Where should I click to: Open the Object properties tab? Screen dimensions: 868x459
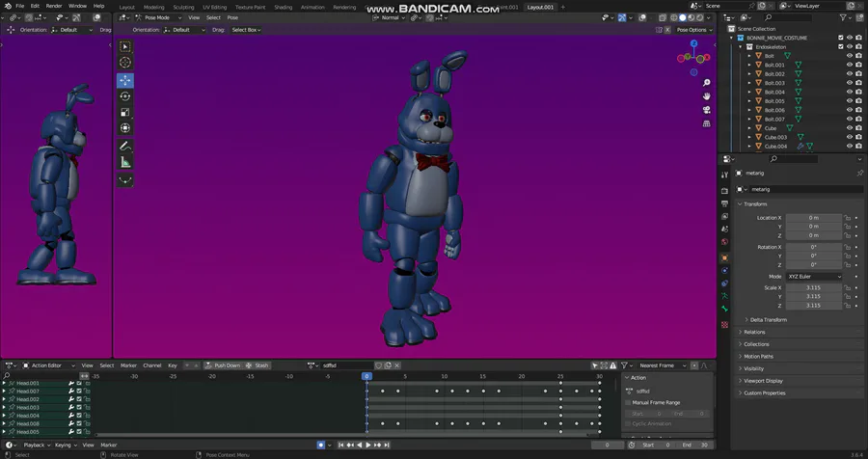pos(724,258)
